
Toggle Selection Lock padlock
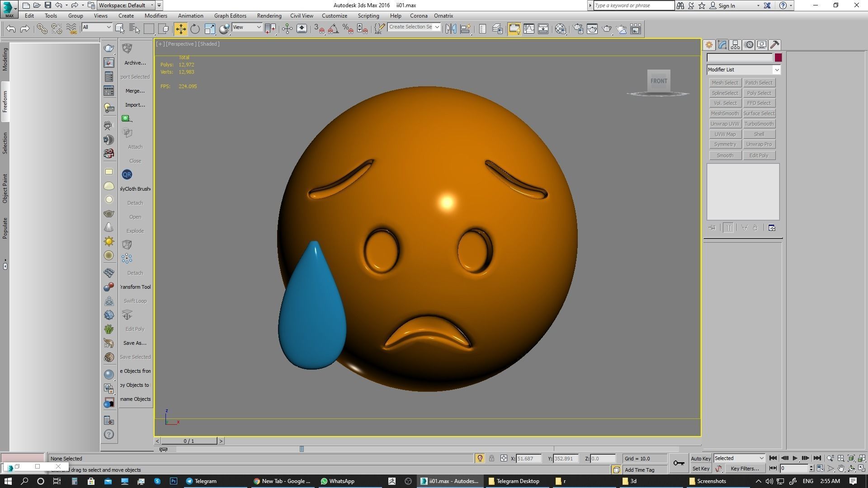click(491, 458)
